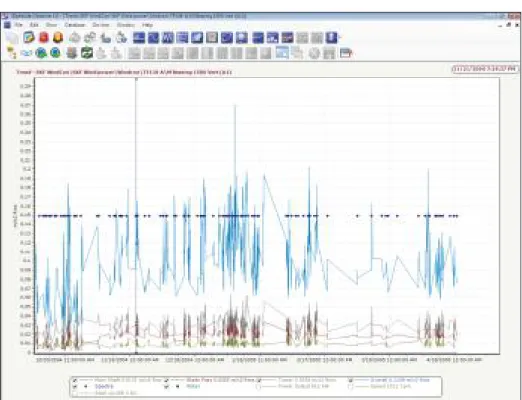Click the date-time readout box above the plot
Screen dimensions: 522x400
click(x=485, y=69)
